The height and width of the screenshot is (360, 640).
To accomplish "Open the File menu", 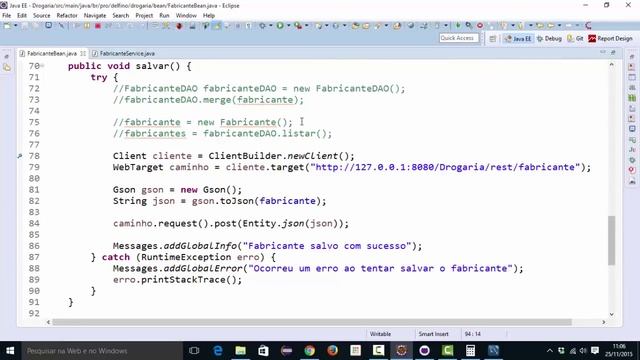I will point(7,16).
